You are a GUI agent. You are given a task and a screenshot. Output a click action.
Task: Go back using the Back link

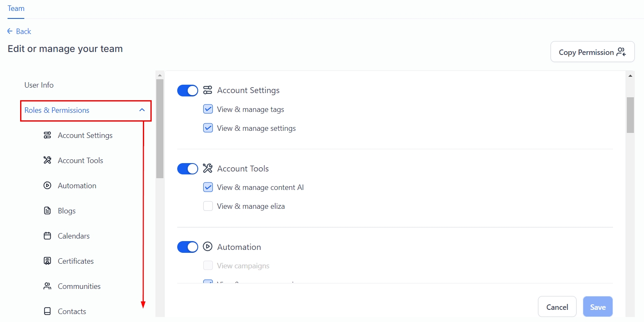pyautogui.click(x=19, y=31)
